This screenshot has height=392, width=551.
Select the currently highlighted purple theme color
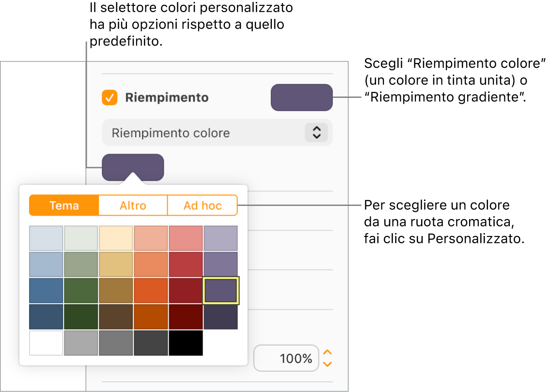pos(220,290)
